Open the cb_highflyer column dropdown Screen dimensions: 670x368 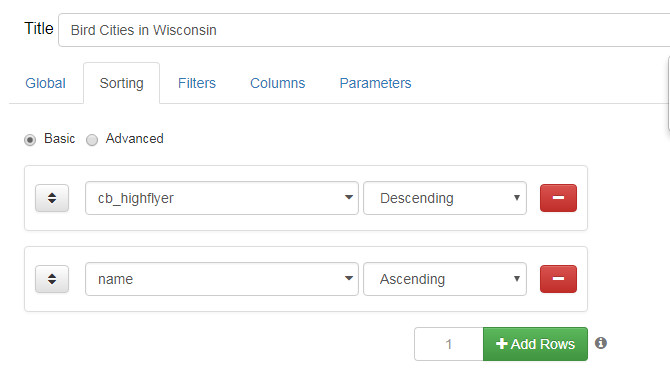(222, 198)
